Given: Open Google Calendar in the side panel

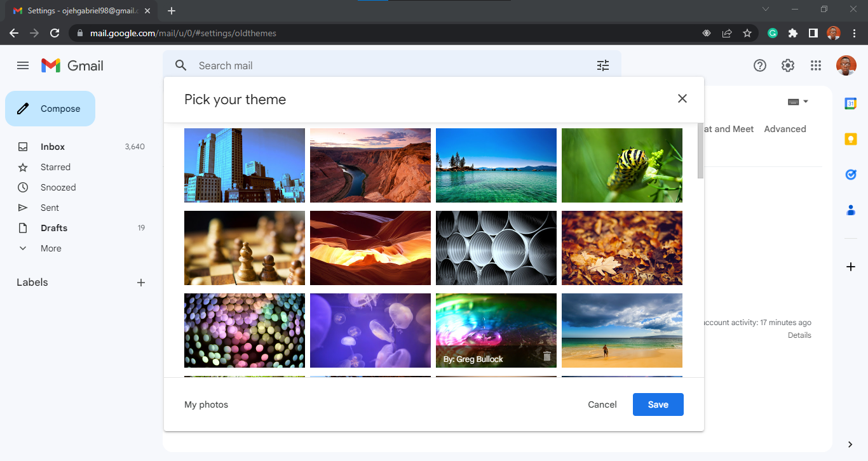Looking at the screenshot, I should click(851, 103).
